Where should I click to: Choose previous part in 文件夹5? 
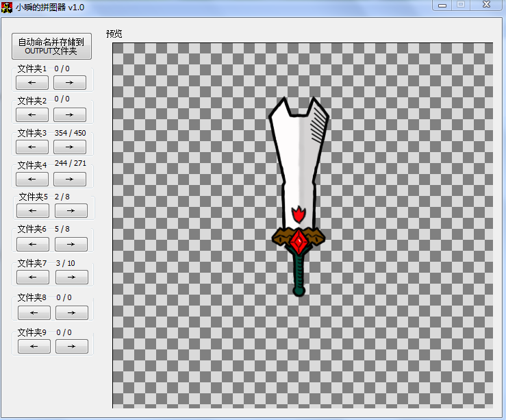click(x=33, y=211)
